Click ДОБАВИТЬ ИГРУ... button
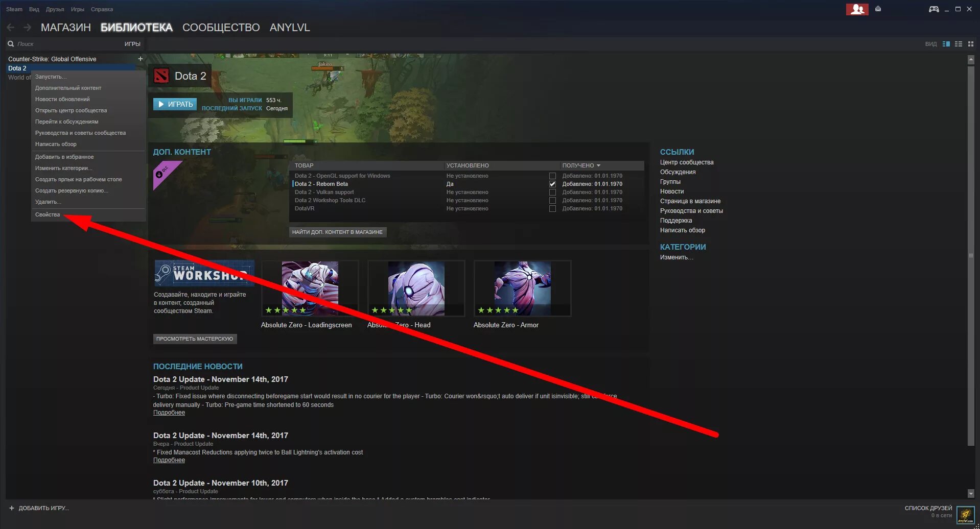980x529 pixels. click(x=43, y=508)
